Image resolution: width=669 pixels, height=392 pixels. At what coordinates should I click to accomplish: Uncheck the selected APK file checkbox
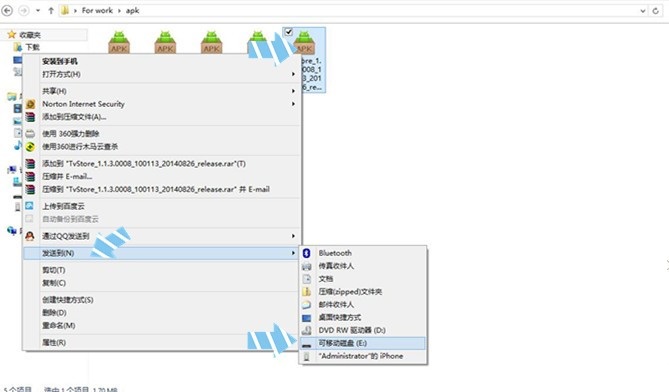click(x=288, y=32)
